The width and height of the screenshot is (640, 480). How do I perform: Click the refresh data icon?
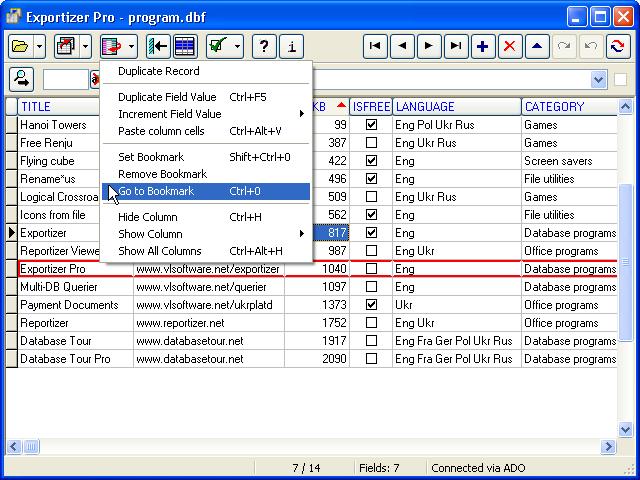(x=617, y=46)
